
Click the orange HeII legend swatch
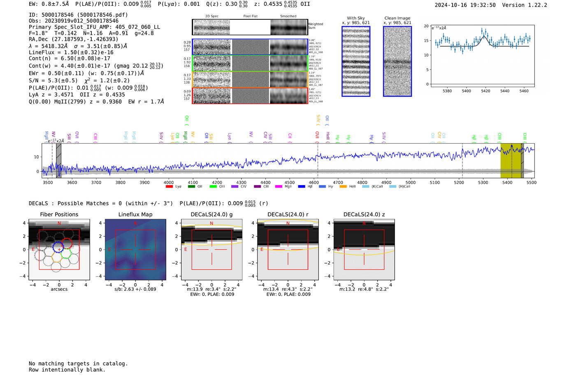[343, 186]
